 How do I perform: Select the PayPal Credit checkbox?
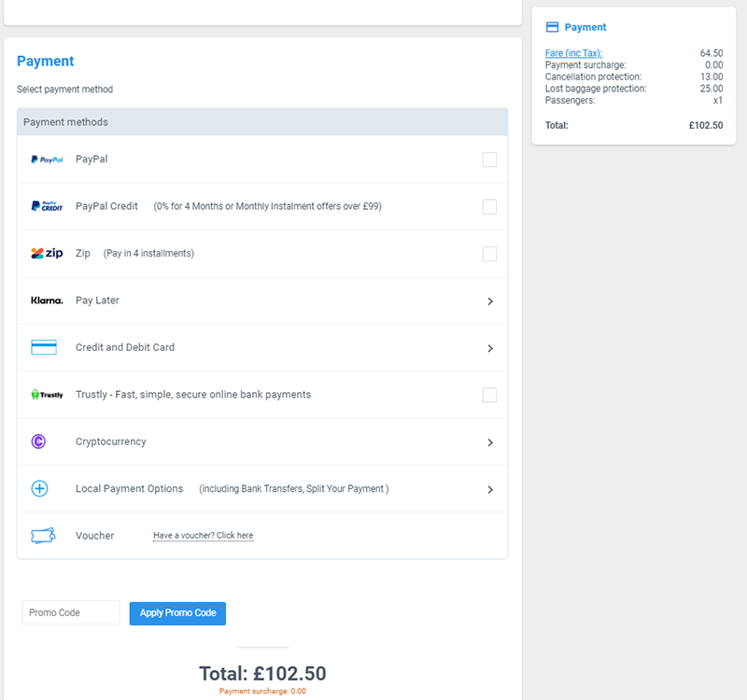point(489,206)
